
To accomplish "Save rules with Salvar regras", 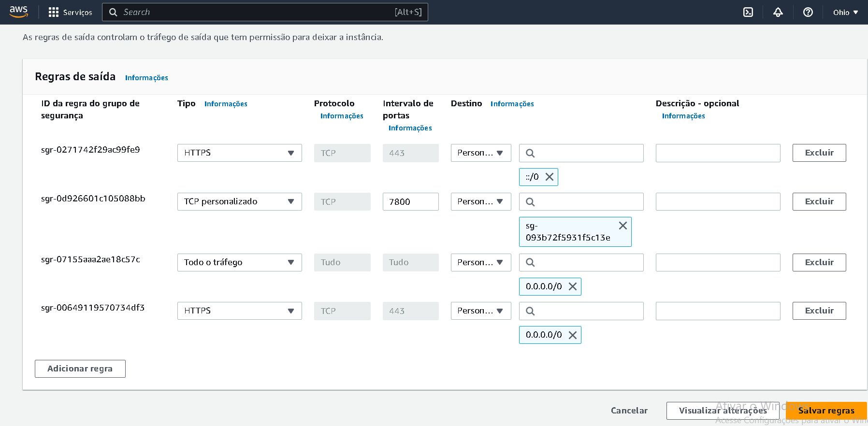I will tap(826, 411).
